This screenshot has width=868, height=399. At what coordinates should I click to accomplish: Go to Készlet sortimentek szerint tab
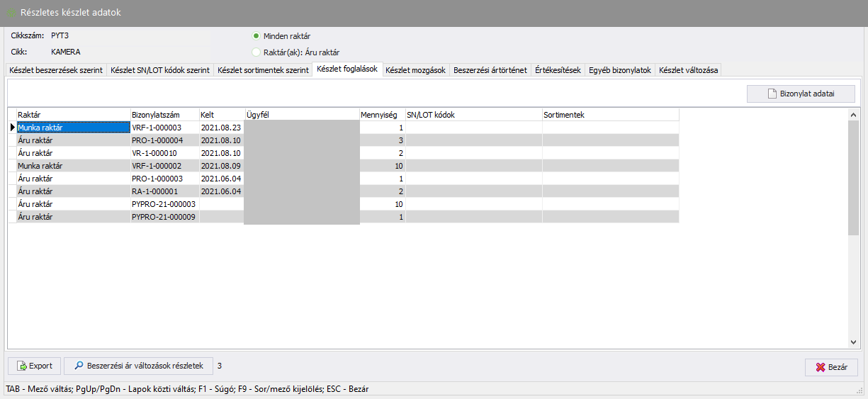[x=263, y=70]
